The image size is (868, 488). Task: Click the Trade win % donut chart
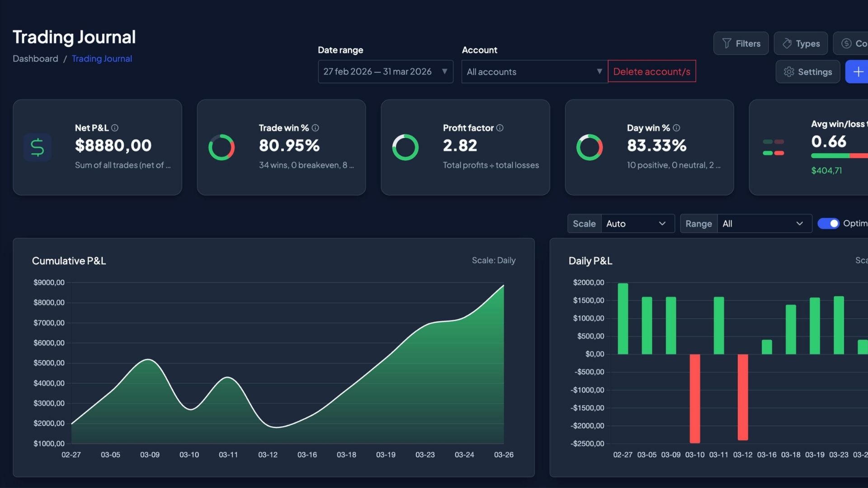[x=222, y=147]
